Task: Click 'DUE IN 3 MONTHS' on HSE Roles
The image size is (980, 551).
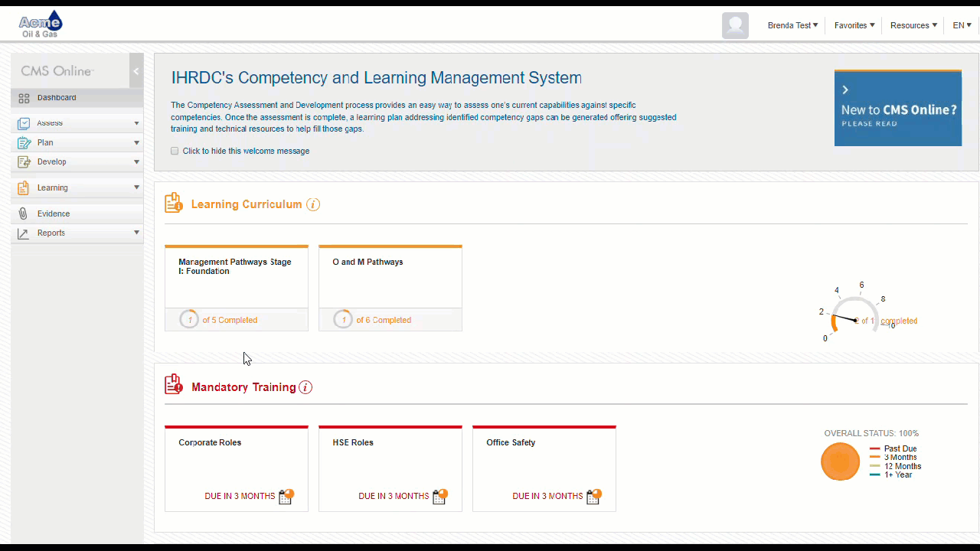Action: (394, 496)
